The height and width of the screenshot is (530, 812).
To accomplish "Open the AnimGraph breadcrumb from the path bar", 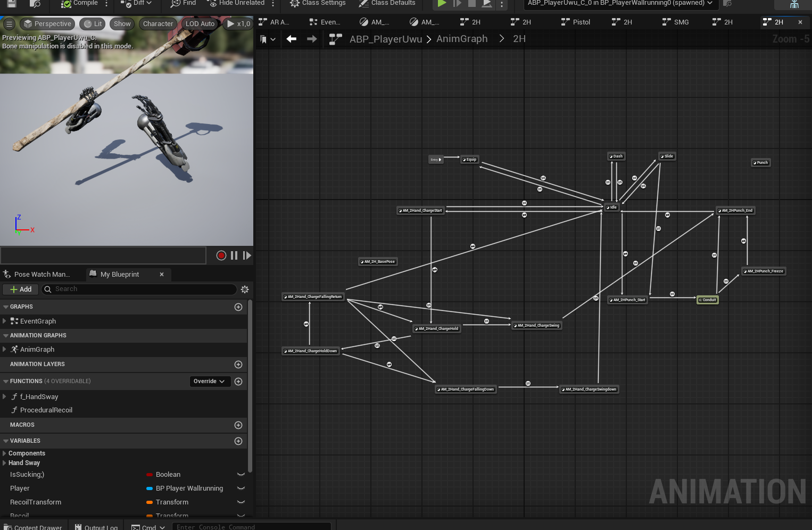I will coord(461,38).
